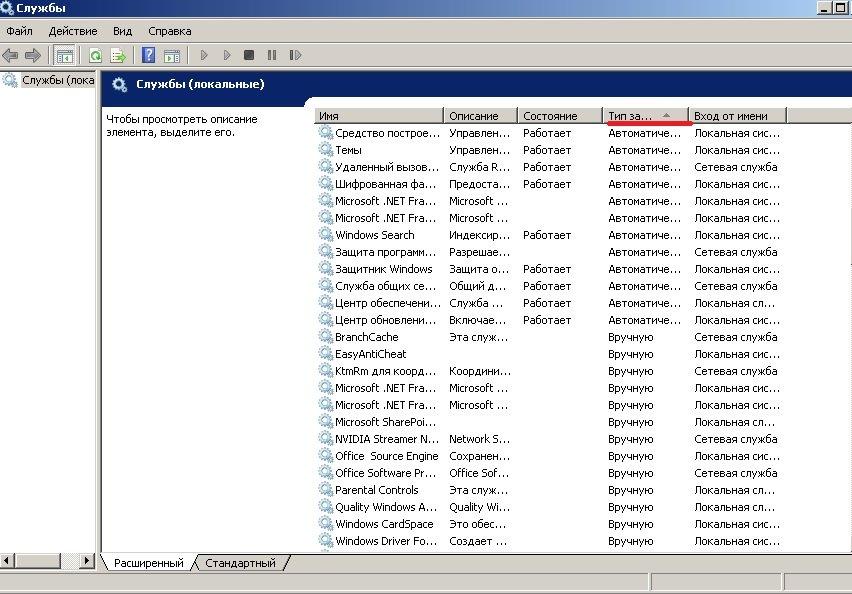Click the Restart service toolbar icon

[295, 55]
